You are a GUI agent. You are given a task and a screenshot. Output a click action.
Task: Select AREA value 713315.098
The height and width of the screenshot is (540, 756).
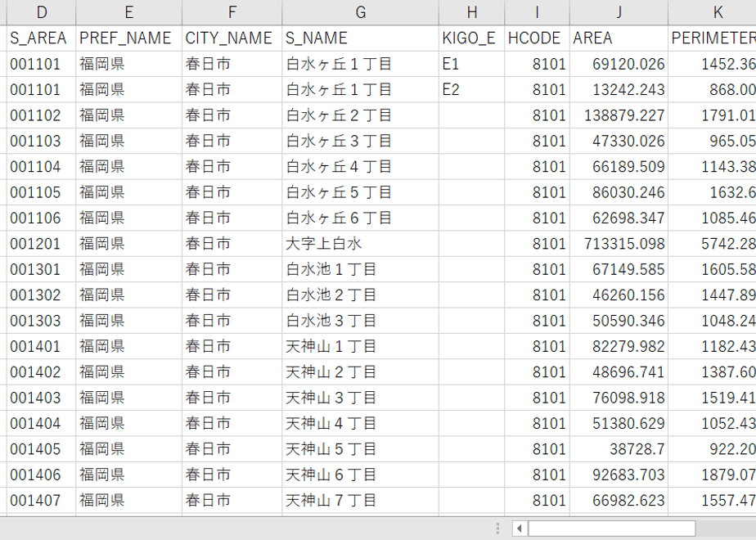pos(619,244)
